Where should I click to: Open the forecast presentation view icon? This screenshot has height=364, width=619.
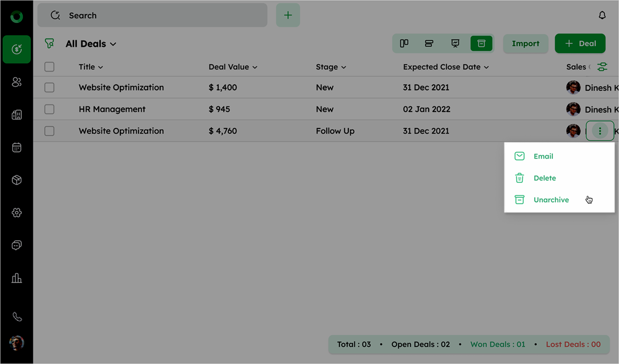click(x=455, y=44)
